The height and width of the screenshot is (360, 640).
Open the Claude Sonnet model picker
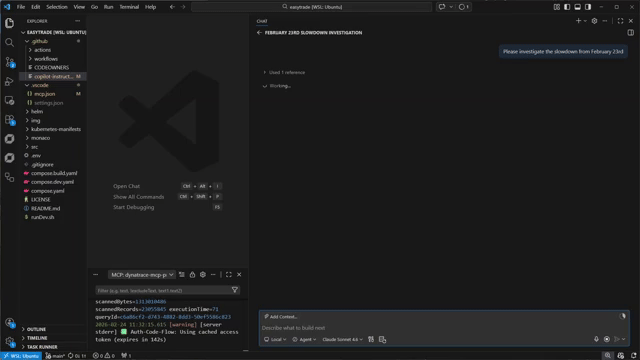point(342,339)
